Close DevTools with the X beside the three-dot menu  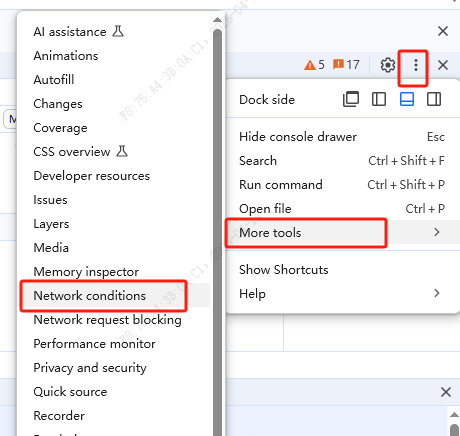coord(443,65)
